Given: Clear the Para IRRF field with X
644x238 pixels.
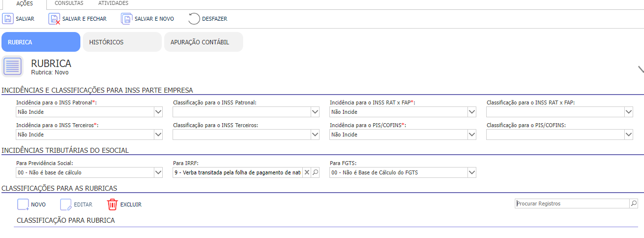Looking at the screenshot, I should (x=306, y=172).
